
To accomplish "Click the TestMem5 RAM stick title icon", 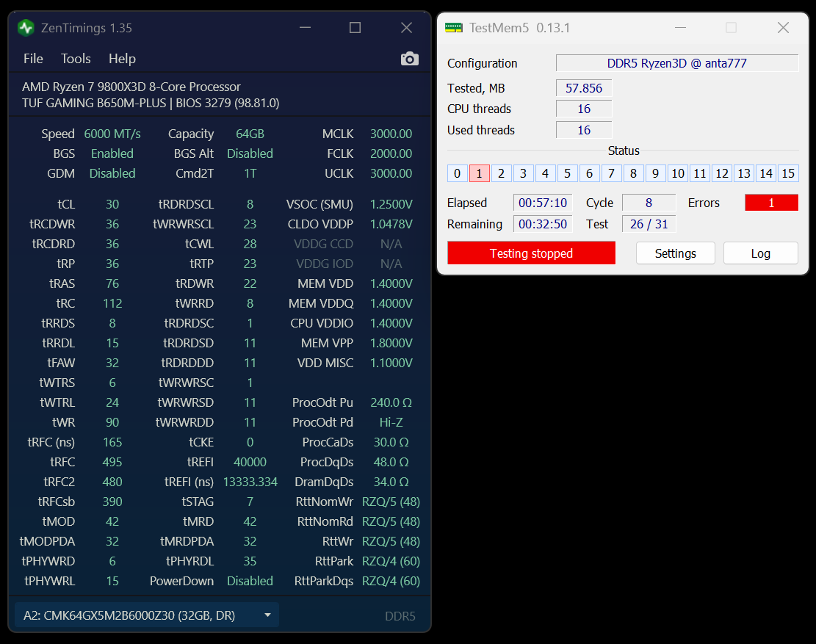I will tap(453, 28).
